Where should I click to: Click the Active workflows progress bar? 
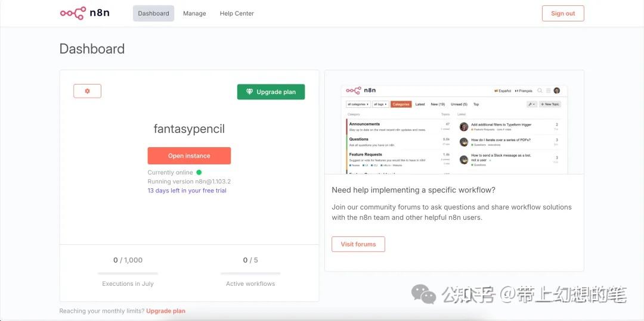click(250, 273)
